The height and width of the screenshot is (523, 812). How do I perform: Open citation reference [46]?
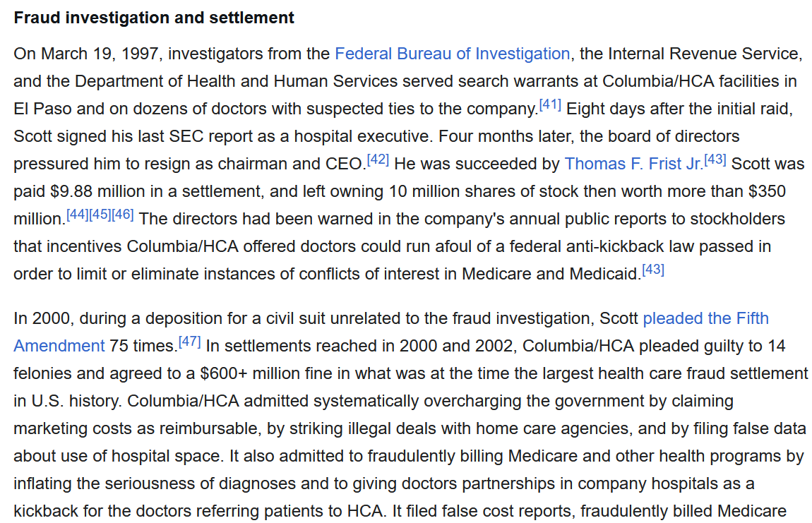(x=123, y=215)
